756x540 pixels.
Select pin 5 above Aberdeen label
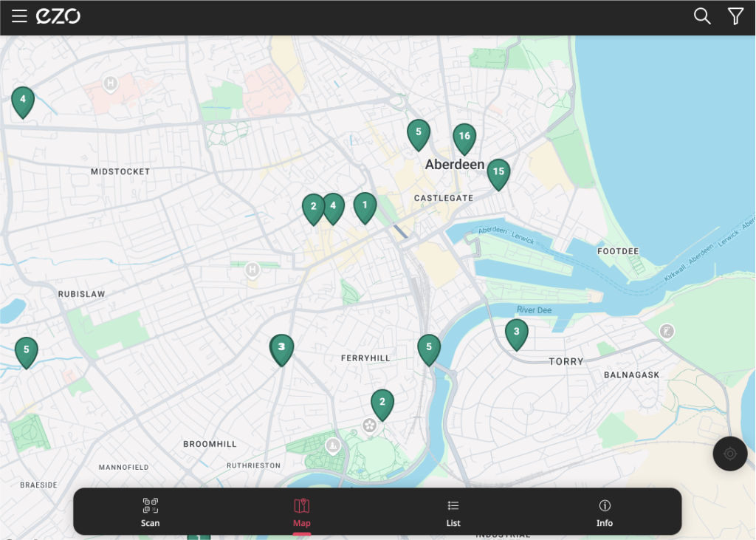(419, 134)
